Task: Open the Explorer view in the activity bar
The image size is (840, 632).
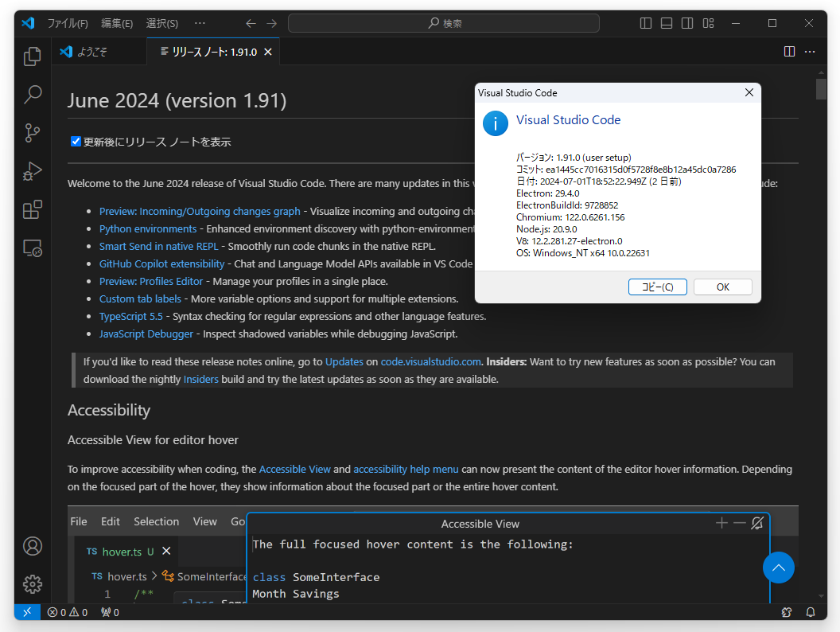Action: (32, 56)
